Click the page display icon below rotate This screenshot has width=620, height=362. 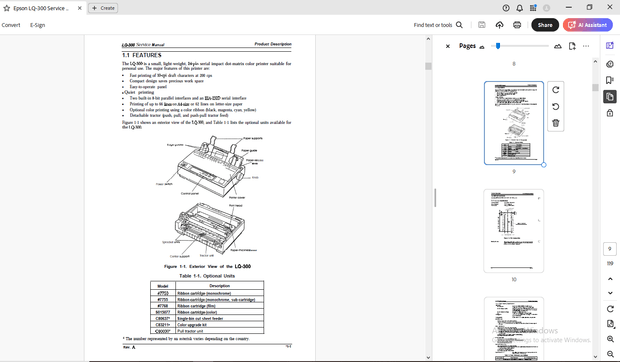coord(610,324)
